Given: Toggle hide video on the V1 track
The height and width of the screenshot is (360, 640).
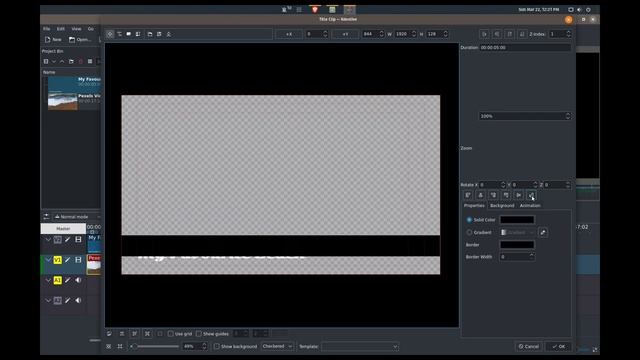Looking at the screenshot, I should coord(78,260).
